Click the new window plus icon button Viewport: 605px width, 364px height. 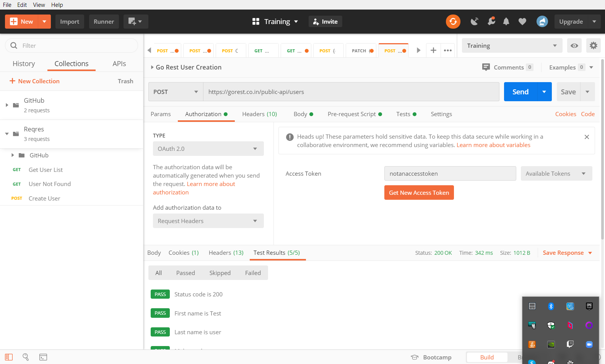pos(135,21)
